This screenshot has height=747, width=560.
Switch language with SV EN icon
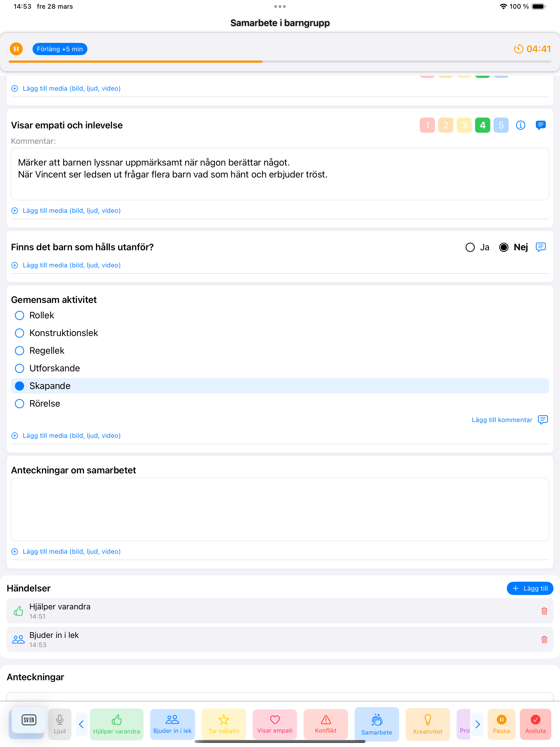coord(29,720)
